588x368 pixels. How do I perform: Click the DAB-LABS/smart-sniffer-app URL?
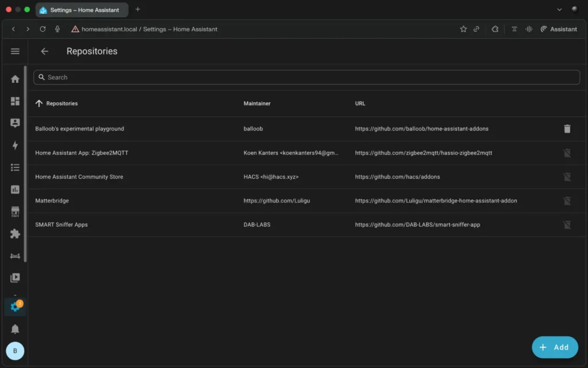click(417, 225)
